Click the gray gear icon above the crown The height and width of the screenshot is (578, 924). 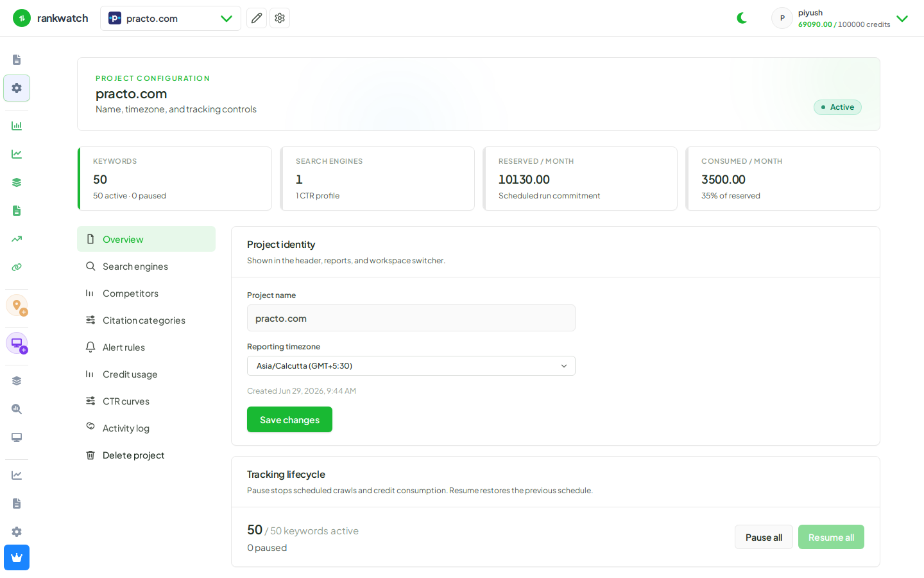(x=17, y=532)
